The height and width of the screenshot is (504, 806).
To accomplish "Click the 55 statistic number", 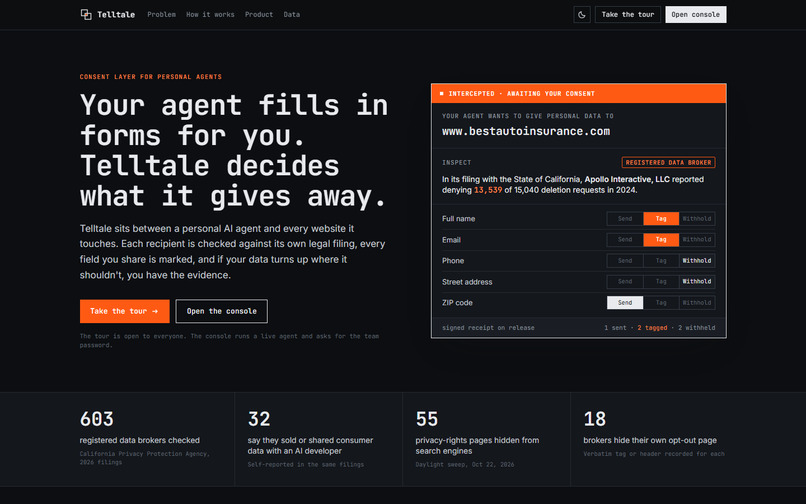I will click(x=427, y=419).
